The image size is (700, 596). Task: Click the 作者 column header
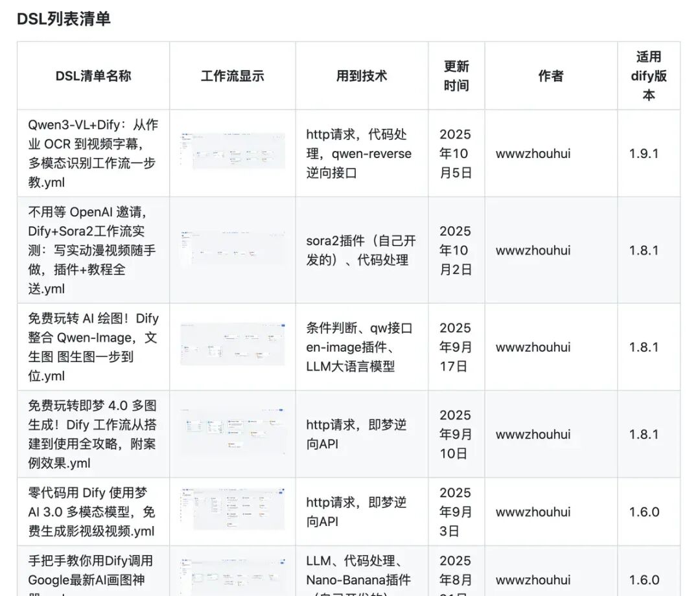(x=550, y=75)
